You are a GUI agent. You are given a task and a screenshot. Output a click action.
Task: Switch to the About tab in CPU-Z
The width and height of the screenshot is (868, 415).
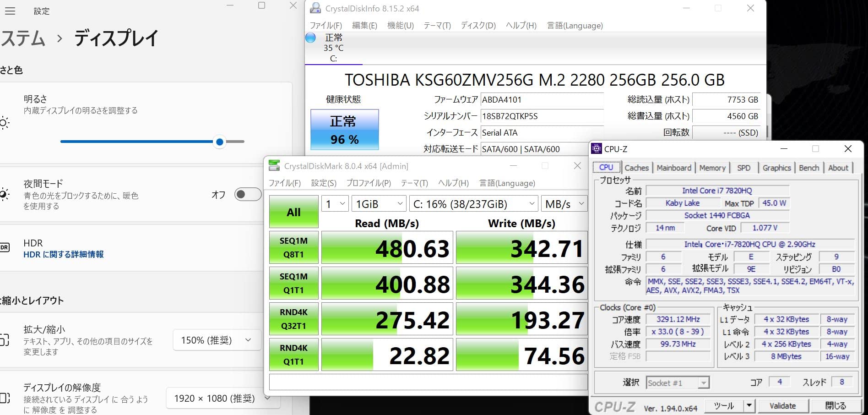(838, 168)
